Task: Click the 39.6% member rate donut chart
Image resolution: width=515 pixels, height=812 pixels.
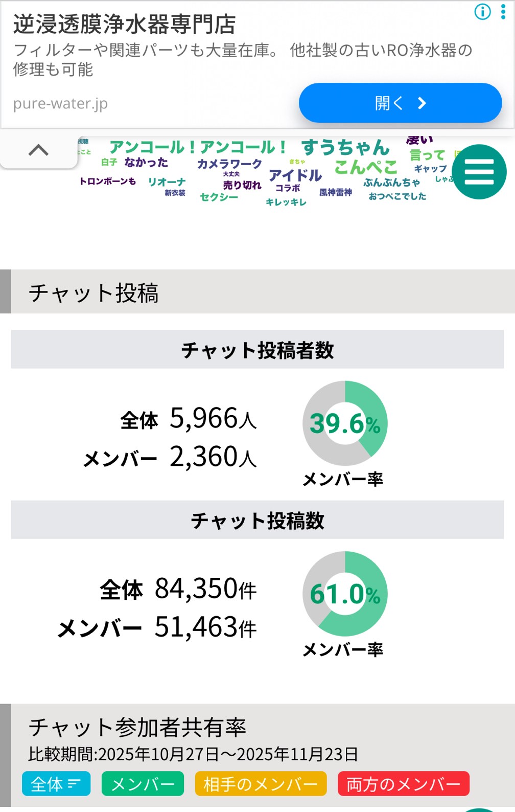Action: click(345, 423)
